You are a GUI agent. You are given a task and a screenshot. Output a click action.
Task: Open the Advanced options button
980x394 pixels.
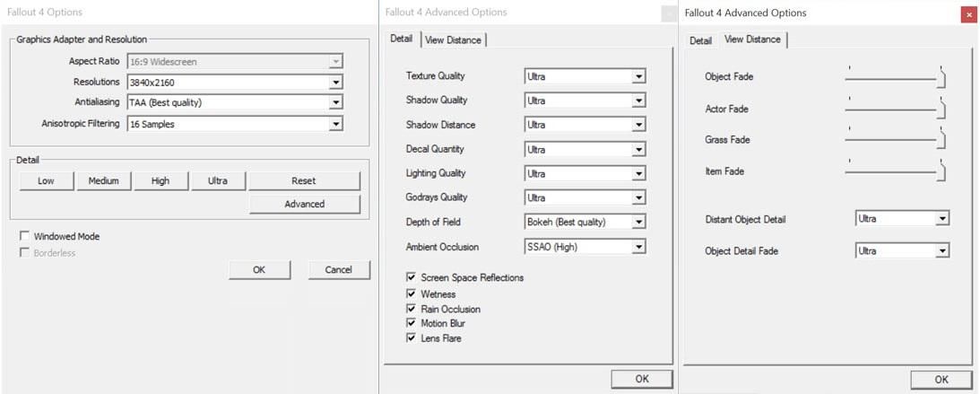coord(304,204)
